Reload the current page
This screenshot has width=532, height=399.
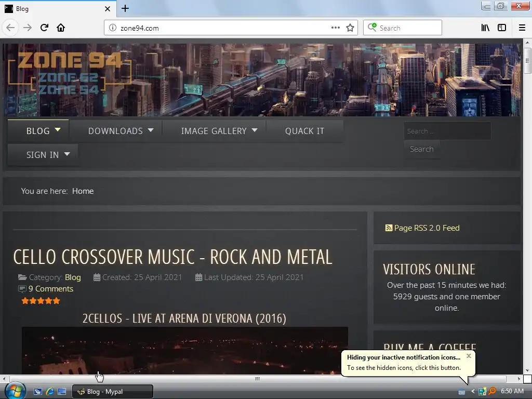[44, 28]
